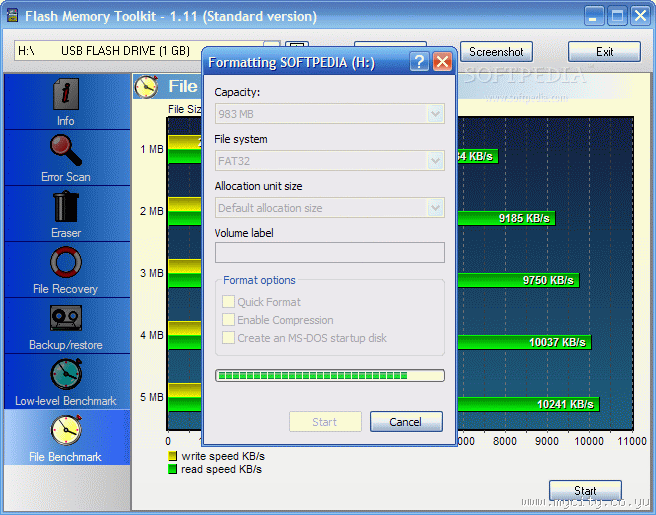
Task: Open the Info page icon
Action: (x=66, y=94)
